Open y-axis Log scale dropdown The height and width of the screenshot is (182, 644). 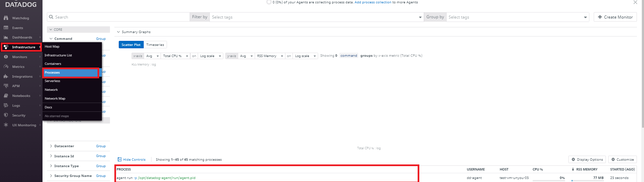pos(305,56)
